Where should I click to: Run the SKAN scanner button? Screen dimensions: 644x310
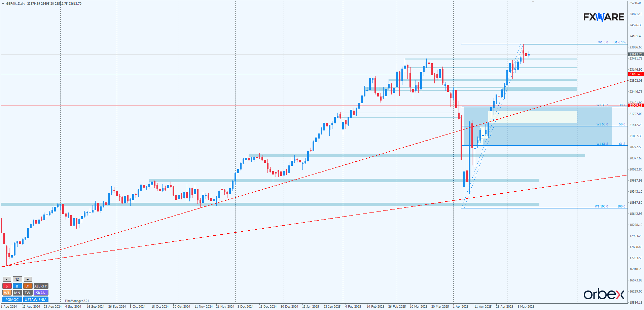[x=41, y=293]
